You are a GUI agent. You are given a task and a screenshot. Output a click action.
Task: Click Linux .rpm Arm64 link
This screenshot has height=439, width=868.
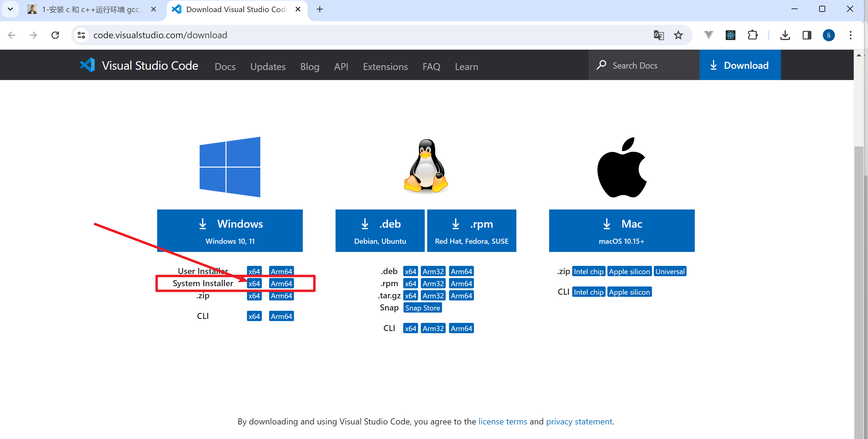click(461, 283)
